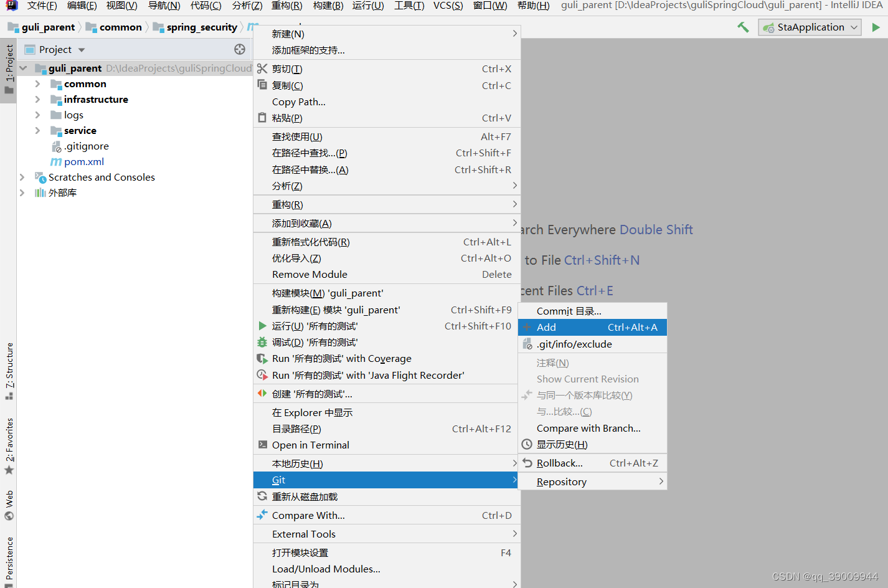Viewport: 888px width, 588px height.
Task: Click the .git/info/exclude file icon
Action: point(527,344)
